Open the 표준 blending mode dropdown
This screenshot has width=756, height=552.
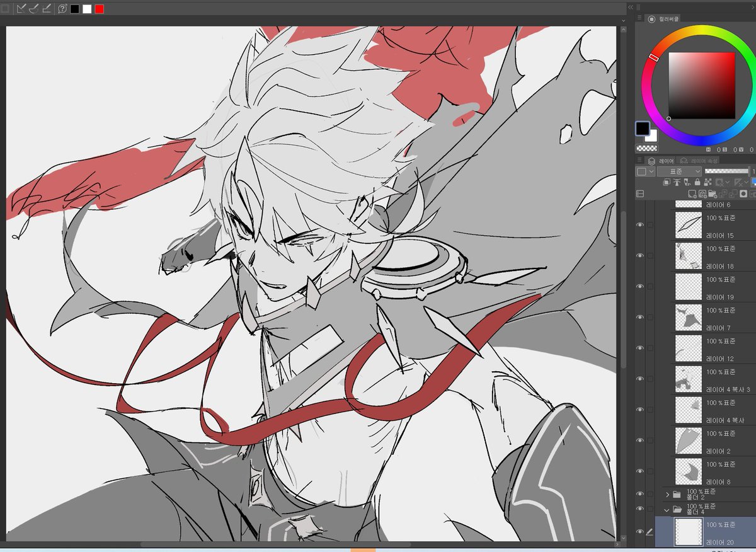(679, 171)
